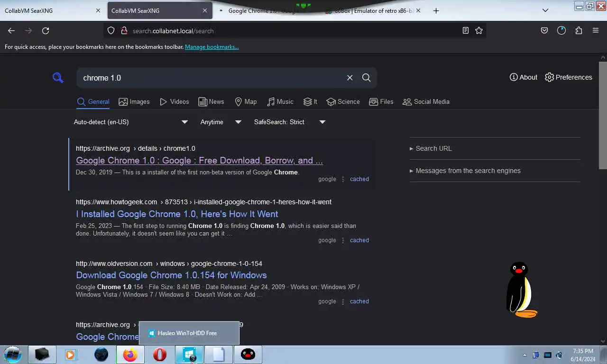
Task: Reload the current page
Action: pos(46,31)
